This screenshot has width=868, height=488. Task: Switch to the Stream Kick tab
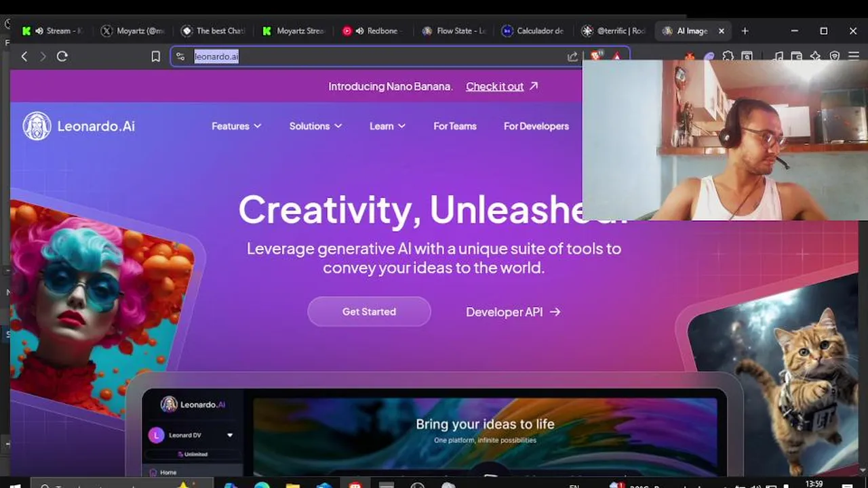click(52, 30)
